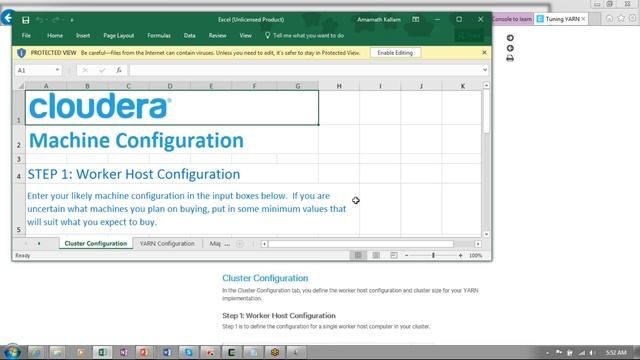The width and height of the screenshot is (640, 360).
Task: Expand the Name Box dropdown arrow
Action: (x=58, y=70)
